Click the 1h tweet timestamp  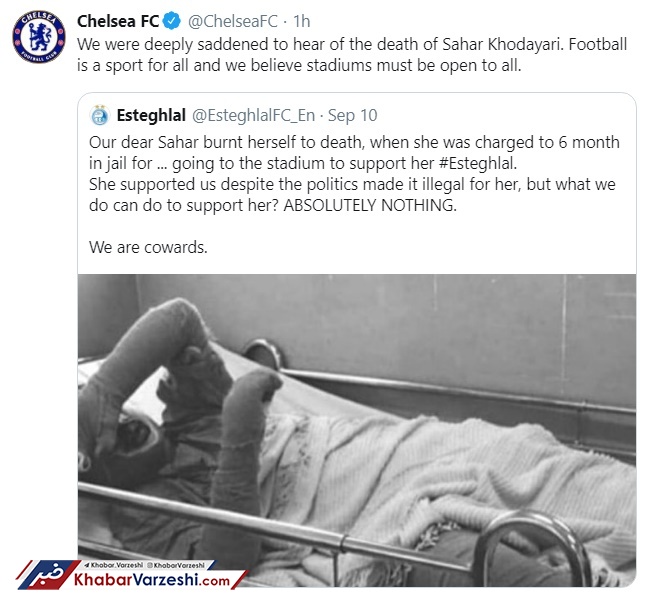click(301, 21)
